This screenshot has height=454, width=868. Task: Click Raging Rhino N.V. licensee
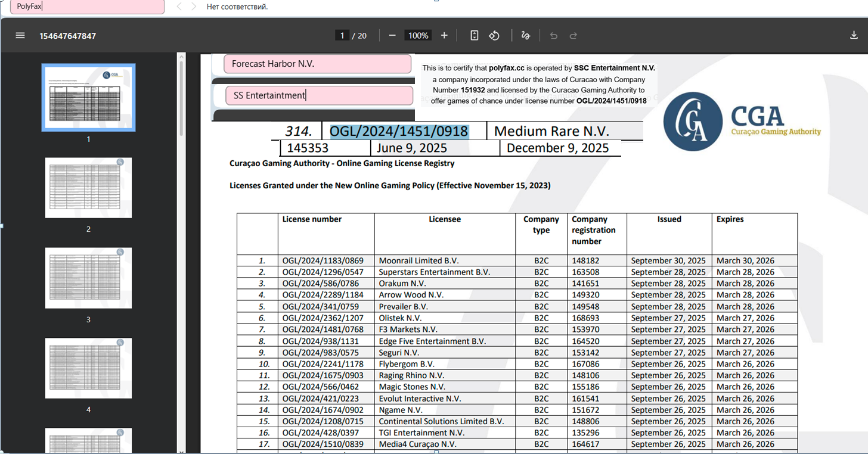(412, 375)
